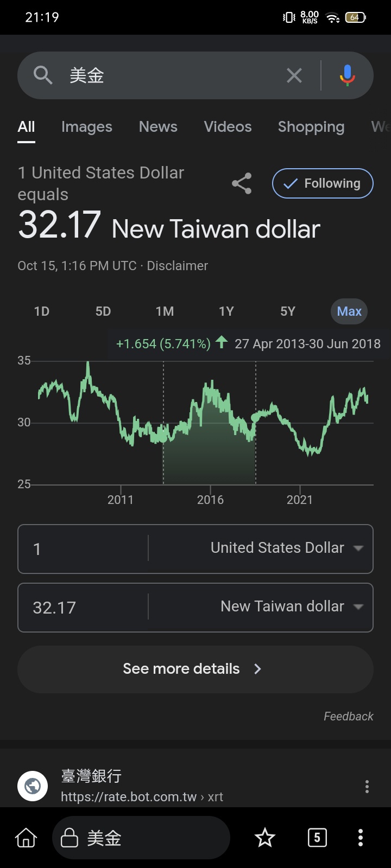Open the tab switcher showing 5 tabs
The image size is (391, 868).
(x=317, y=838)
